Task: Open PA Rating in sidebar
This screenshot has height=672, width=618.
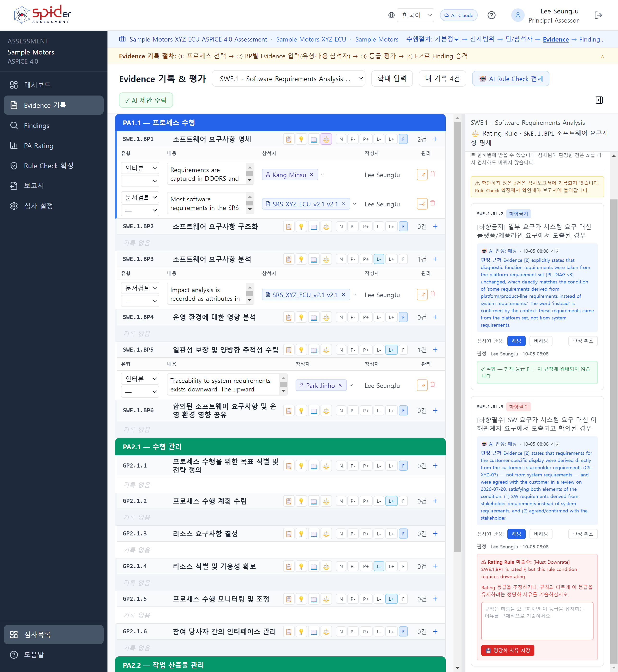Action: point(53,146)
